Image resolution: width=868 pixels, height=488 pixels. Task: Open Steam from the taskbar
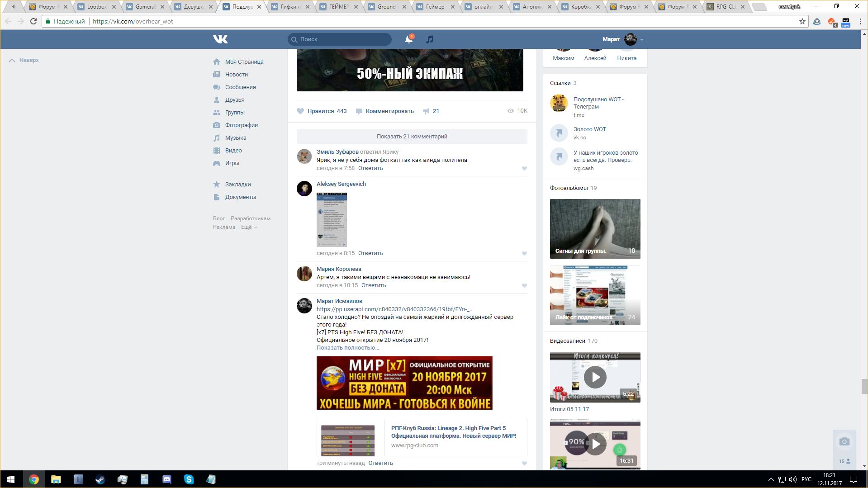[100, 479]
